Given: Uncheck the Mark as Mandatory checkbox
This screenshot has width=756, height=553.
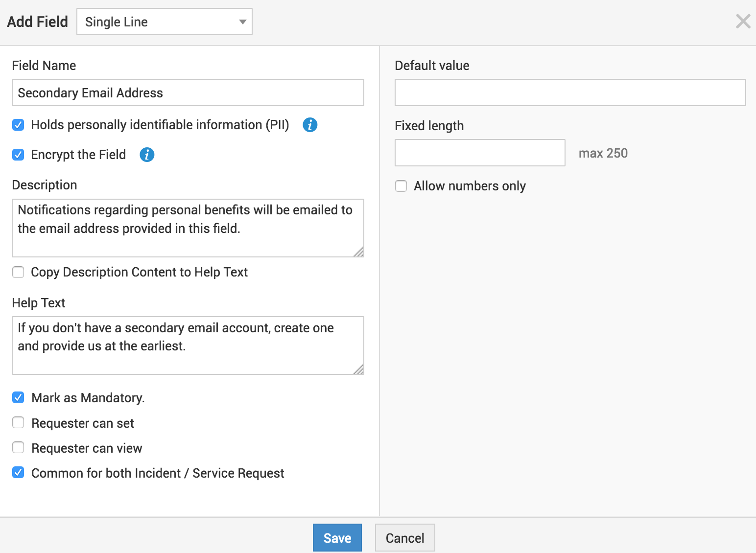Looking at the screenshot, I should [x=18, y=397].
